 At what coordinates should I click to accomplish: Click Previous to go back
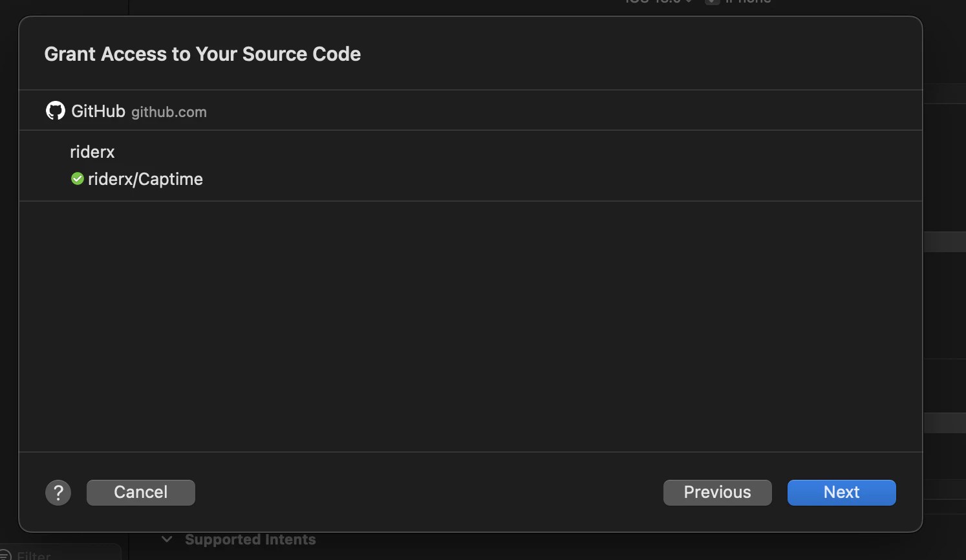pyautogui.click(x=717, y=492)
